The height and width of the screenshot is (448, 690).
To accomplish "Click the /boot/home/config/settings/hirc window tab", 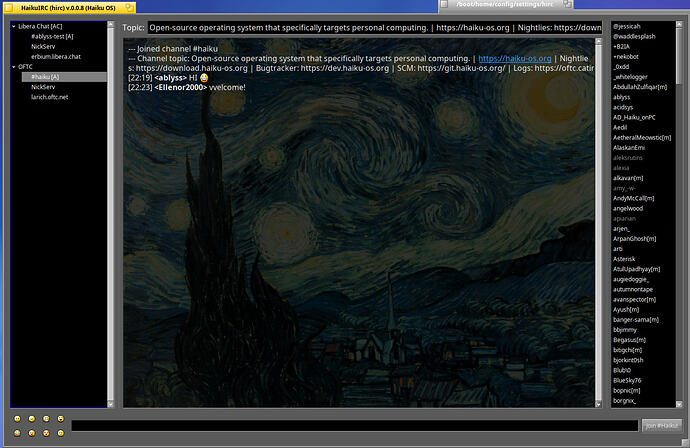I will coord(505,4).
